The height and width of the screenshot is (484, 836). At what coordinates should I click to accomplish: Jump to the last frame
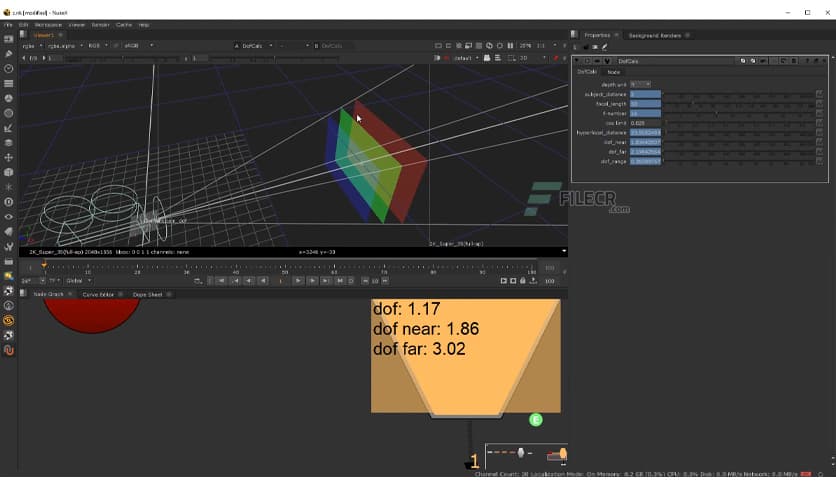(340, 281)
